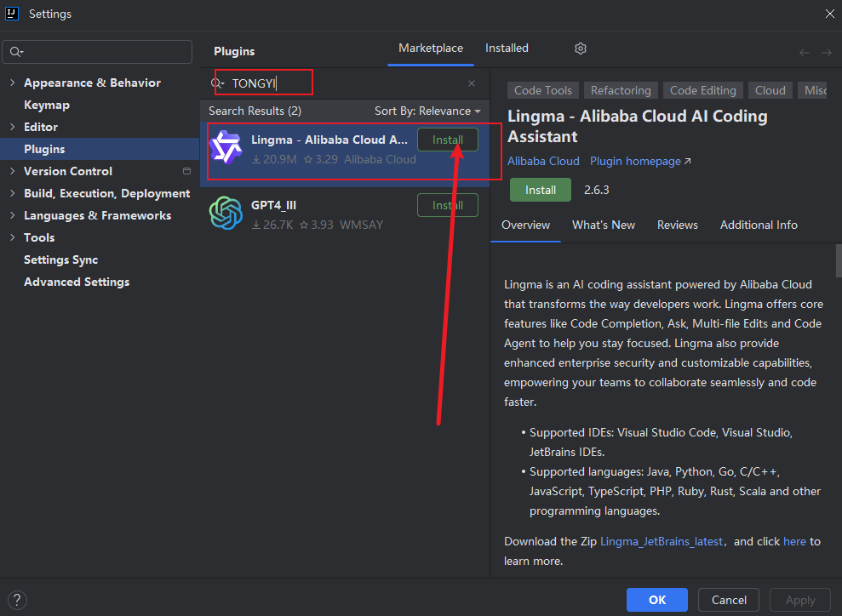842x616 pixels.
Task: Open the Lingma_JetBrains_latest download link
Action: (662, 541)
